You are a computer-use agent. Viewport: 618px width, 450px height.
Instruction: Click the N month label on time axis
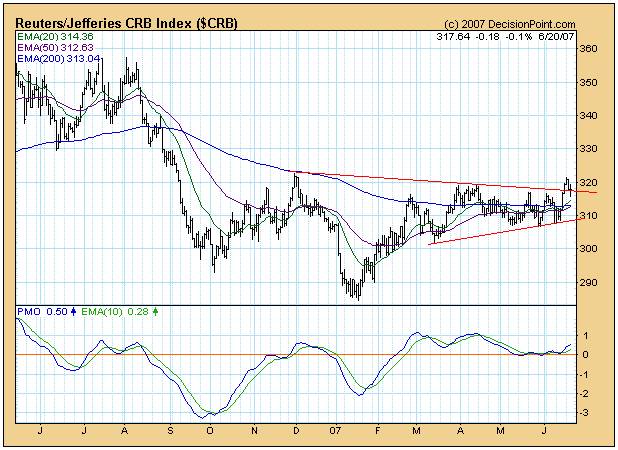pos(254,431)
